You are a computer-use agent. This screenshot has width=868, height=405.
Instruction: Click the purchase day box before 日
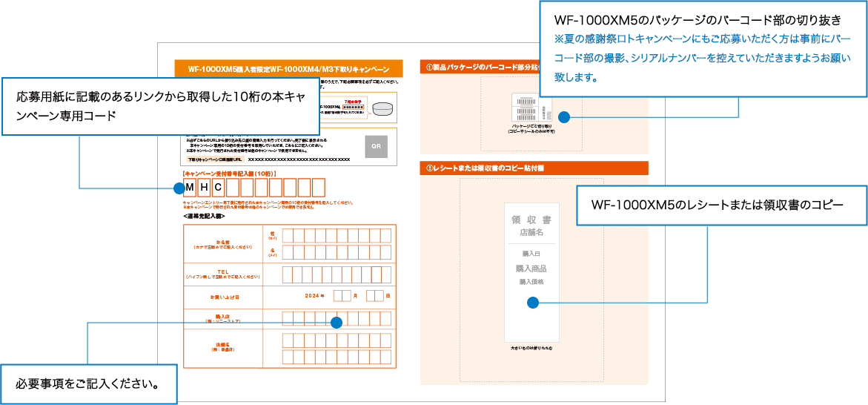tap(375, 297)
